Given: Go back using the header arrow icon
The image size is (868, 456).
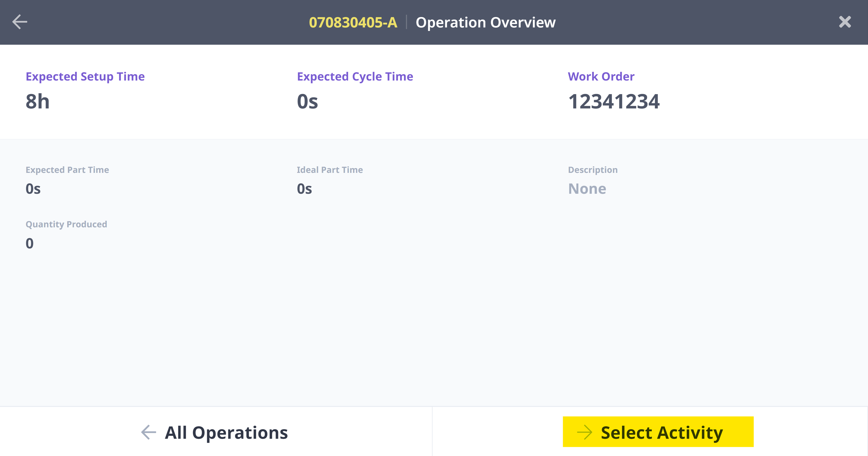Looking at the screenshot, I should point(20,22).
